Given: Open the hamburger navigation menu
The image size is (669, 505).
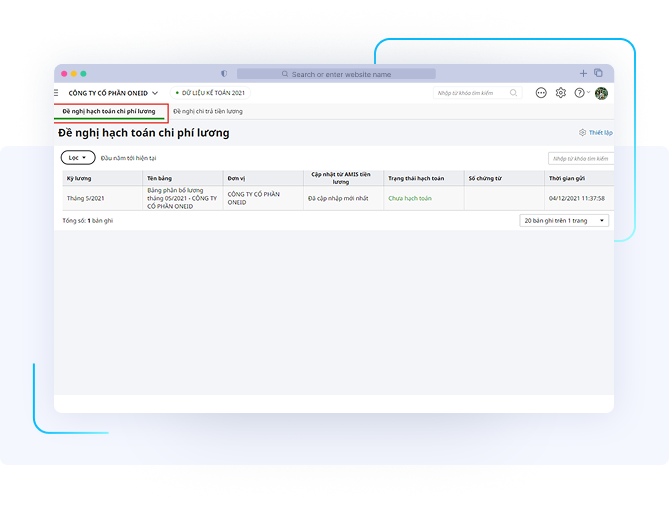Looking at the screenshot, I should (x=56, y=93).
